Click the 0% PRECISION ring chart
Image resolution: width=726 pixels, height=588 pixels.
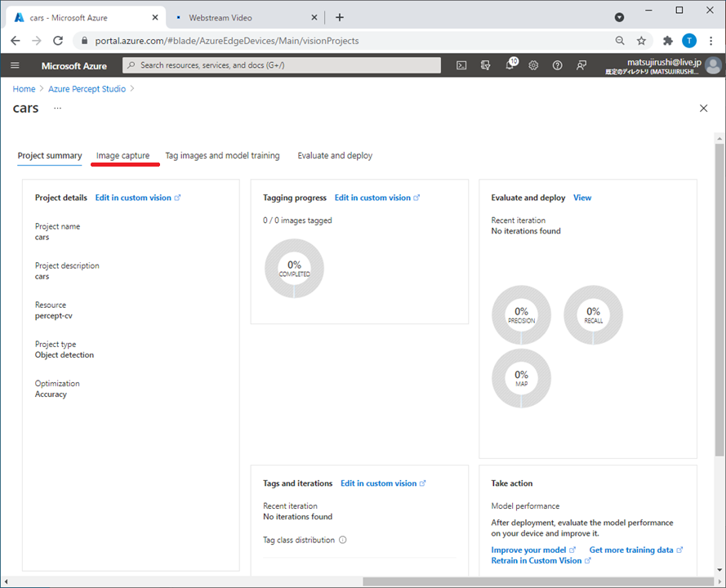(x=521, y=315)
